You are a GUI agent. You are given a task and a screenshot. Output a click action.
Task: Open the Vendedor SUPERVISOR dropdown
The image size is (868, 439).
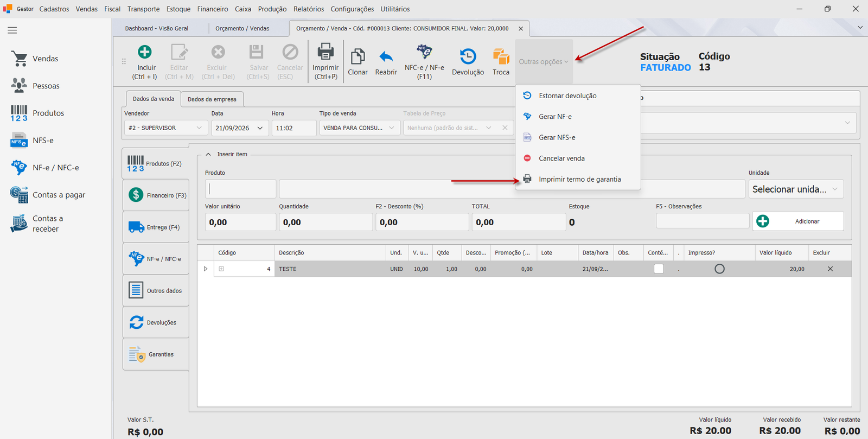(x=166, y=128)
